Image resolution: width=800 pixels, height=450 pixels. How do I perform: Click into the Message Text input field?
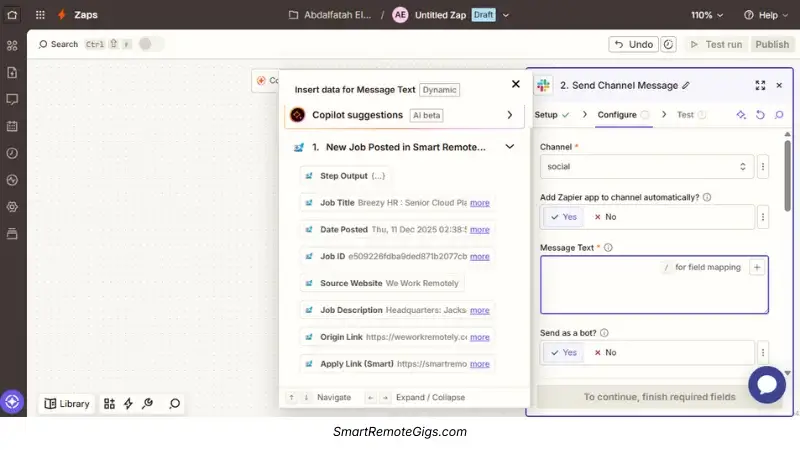point(654,285)
